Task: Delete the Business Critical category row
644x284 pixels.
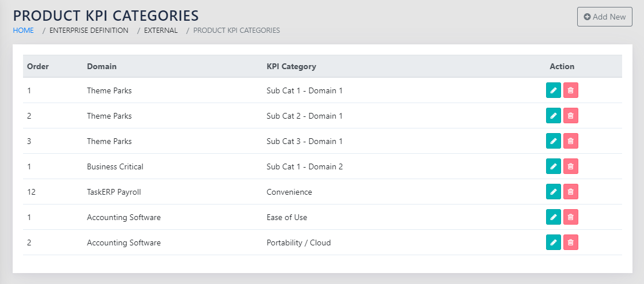Action: (x=570, y=166)
